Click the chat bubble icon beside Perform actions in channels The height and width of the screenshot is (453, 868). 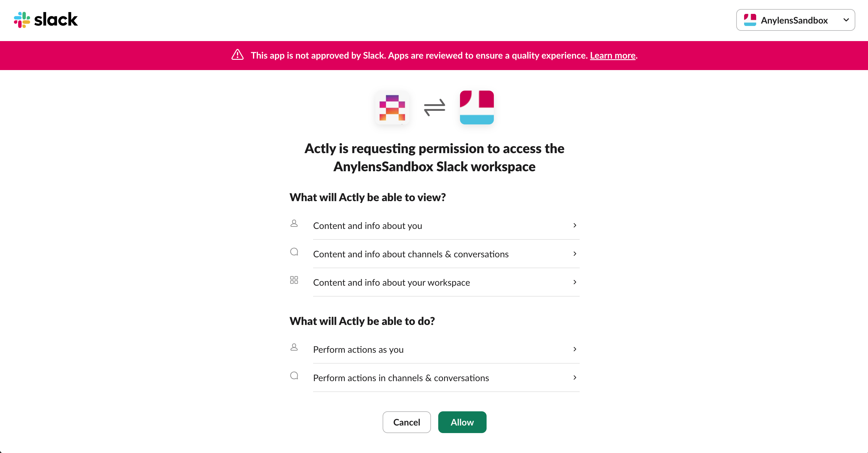(294, 375)
